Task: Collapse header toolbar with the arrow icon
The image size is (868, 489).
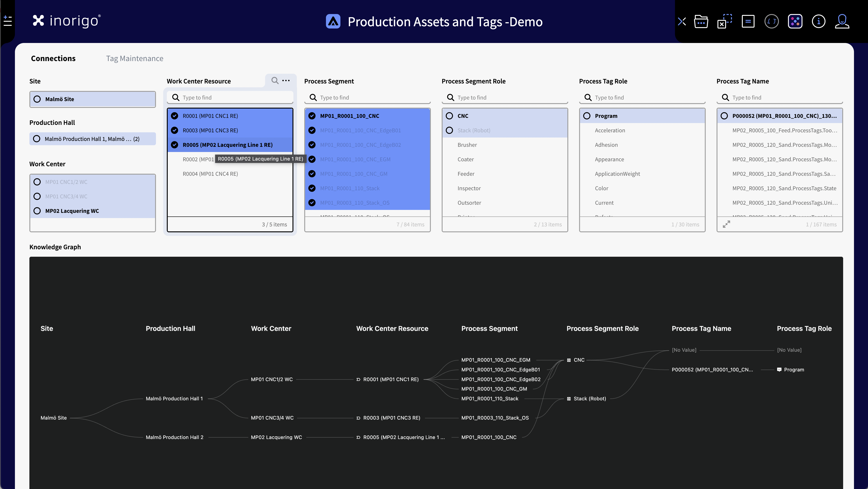Action: (x=682, y=21)
